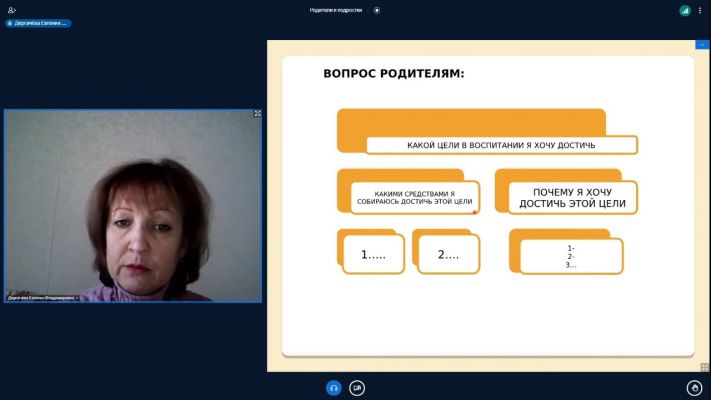
Task: Open the three-dot options menu
Action: click(x=700, y=10)
